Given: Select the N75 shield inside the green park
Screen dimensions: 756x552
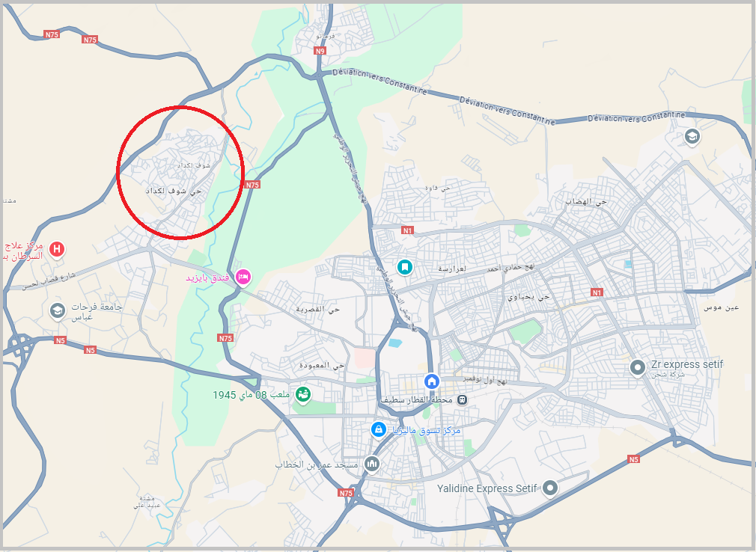Looking at the screenshot, I should coord(252,185).
